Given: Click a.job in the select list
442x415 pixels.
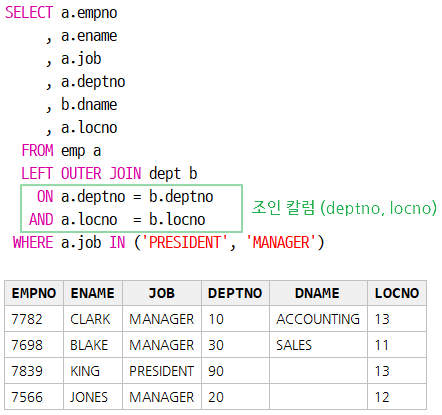Looking at the screenshot, I should pyautogui.click(x=81, y=59).
